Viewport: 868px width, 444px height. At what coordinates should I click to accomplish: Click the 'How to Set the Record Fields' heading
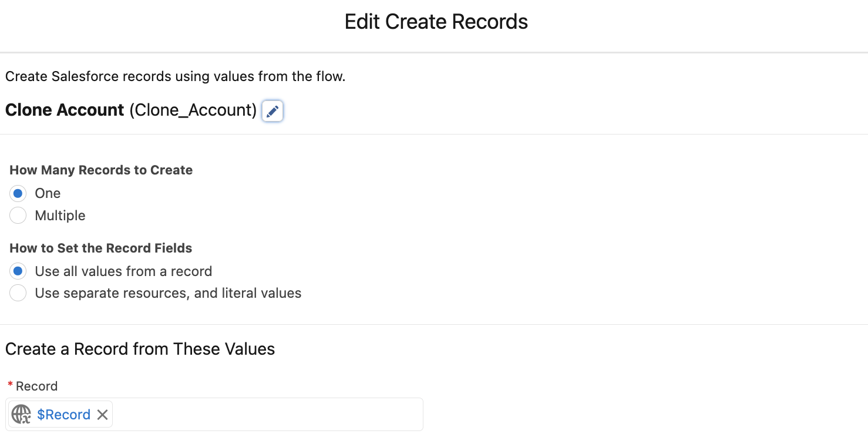pyautogui.click(x=100, y=248)
